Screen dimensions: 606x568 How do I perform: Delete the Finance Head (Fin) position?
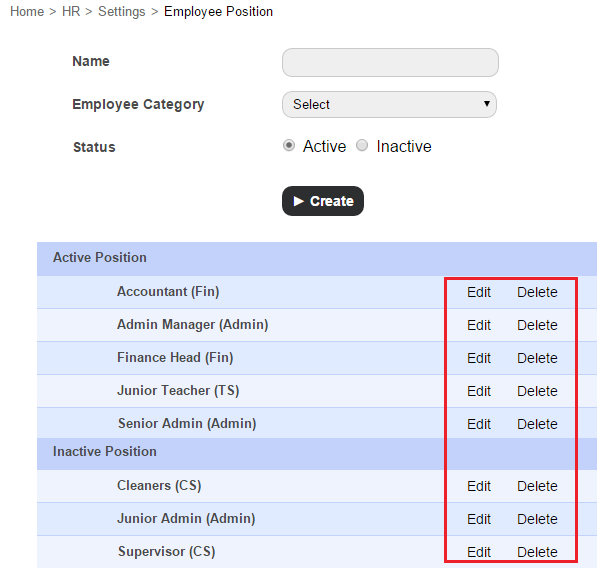point(537,358)
